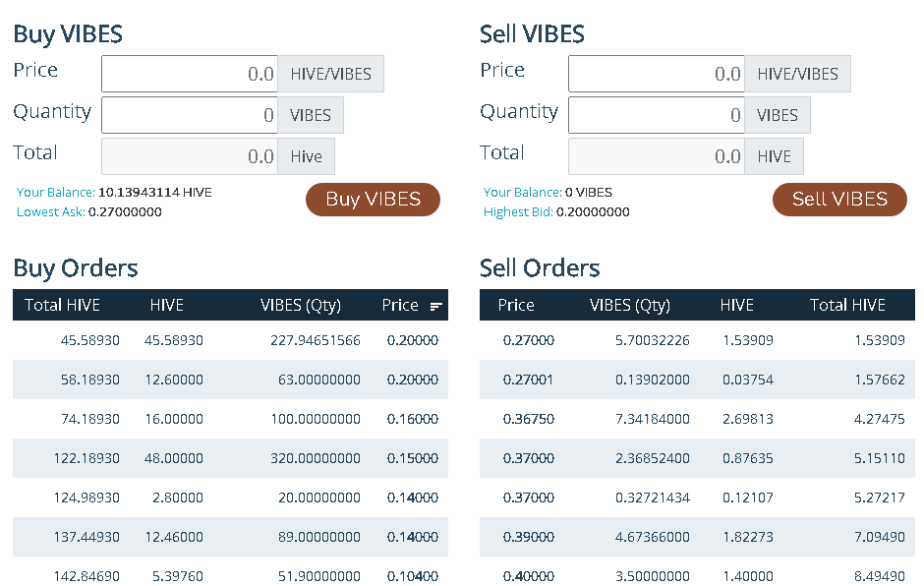Click sell order price 0.27000

pos(529,340)
